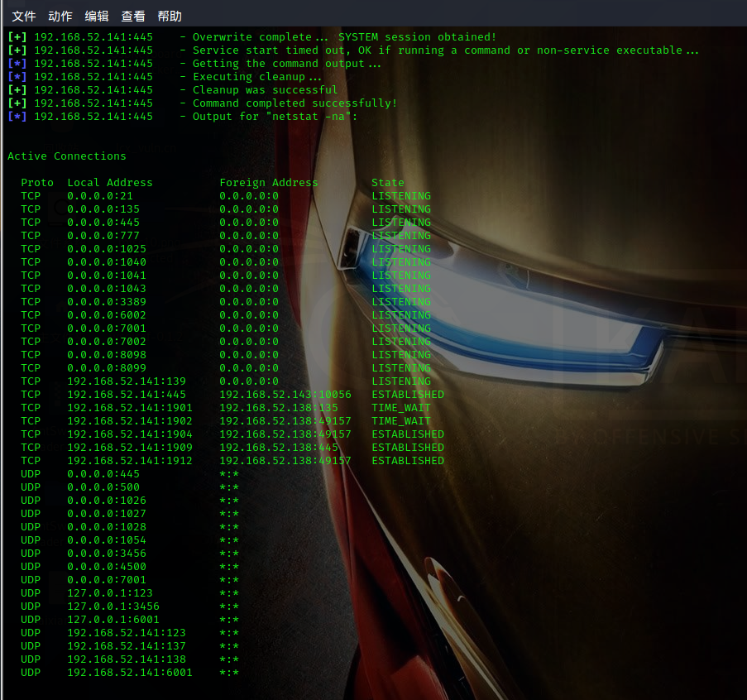
Task: Click local address 192.168.52.141:139
Action: tap(127, 381)
